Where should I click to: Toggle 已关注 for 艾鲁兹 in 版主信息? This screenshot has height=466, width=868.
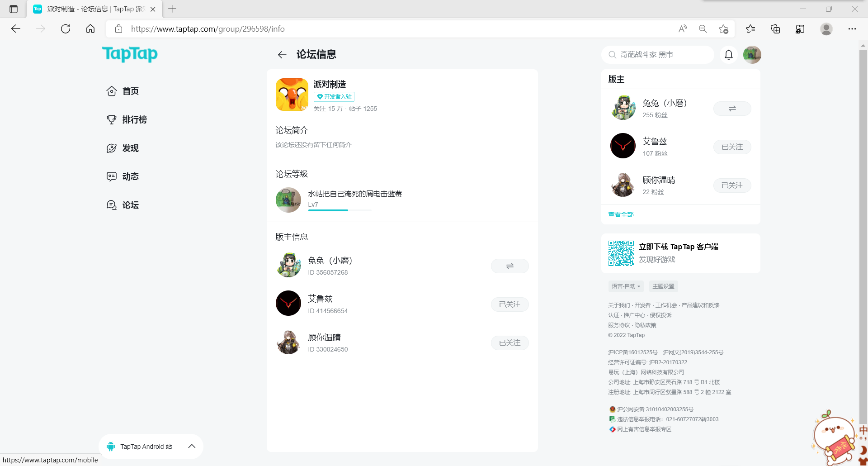pyautogui.click(x=509, y=304)
